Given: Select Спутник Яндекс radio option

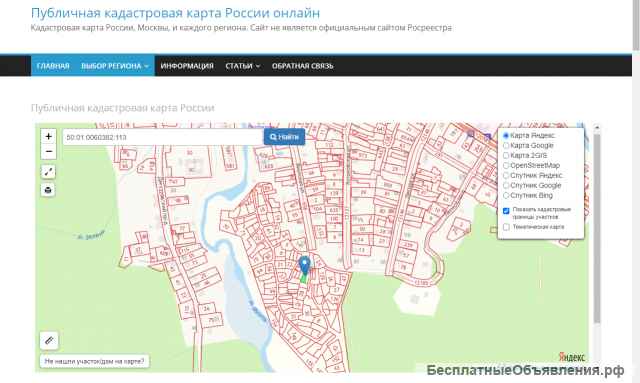Looking at the screenshot, I should [506, 176].
